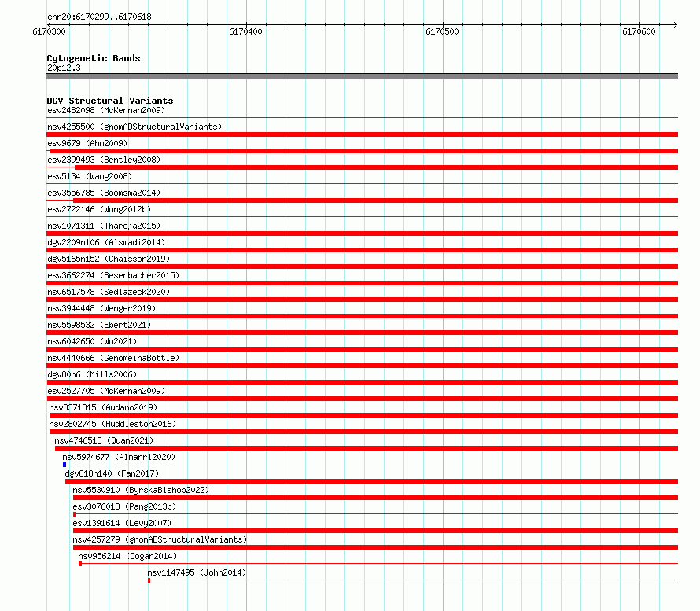Click the esv2482098 (McKernan2009) variant label
The width and height of the screenshot is (700, 611).
coord(106,110)
